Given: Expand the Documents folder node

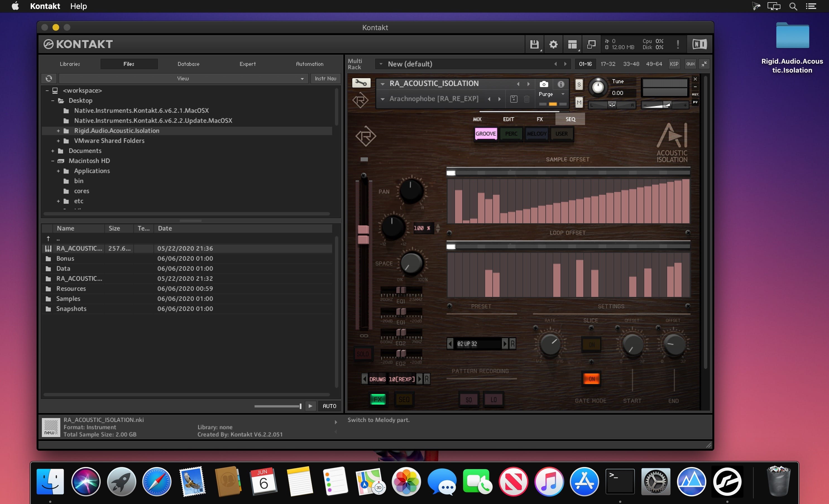Looking at the screenshot, I should (52, 151).
